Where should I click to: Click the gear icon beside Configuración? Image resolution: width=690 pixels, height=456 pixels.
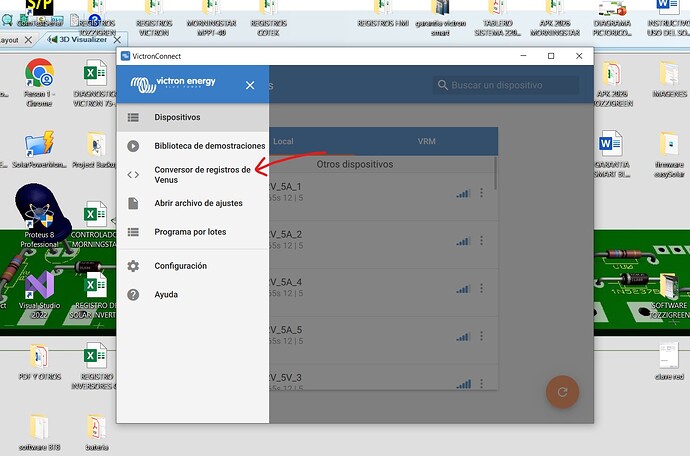point(133,266)
